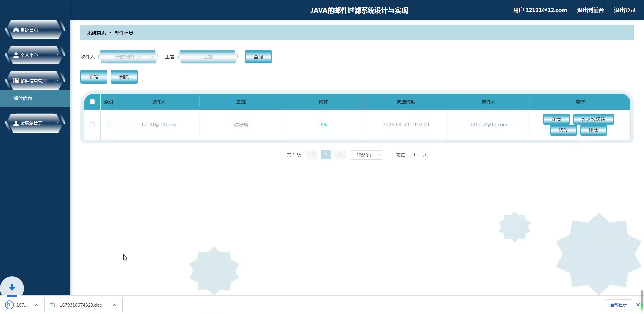This screenshot has height=314, width=644.
Task: Click the 发件人 column header
Action: 488,102
